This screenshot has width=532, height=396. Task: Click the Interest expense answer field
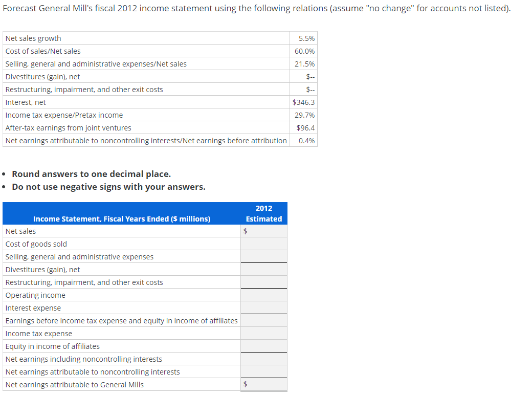264,307
